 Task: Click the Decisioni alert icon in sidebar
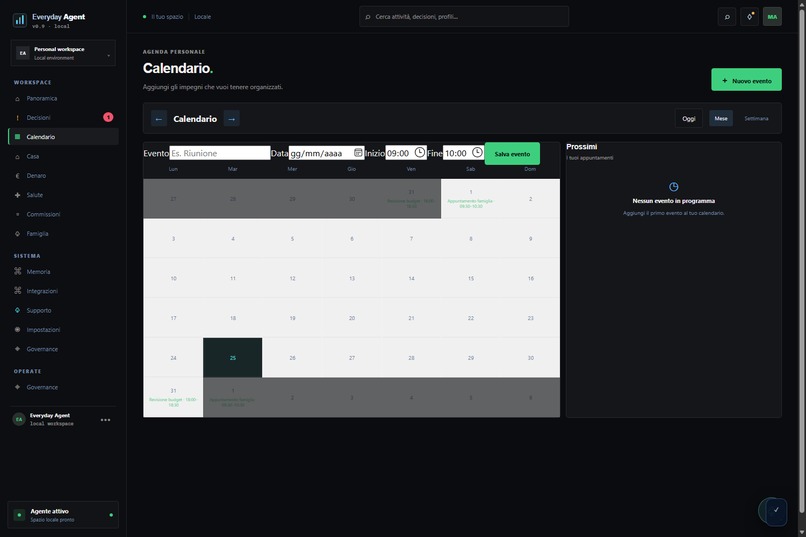[x=17, y=118]
